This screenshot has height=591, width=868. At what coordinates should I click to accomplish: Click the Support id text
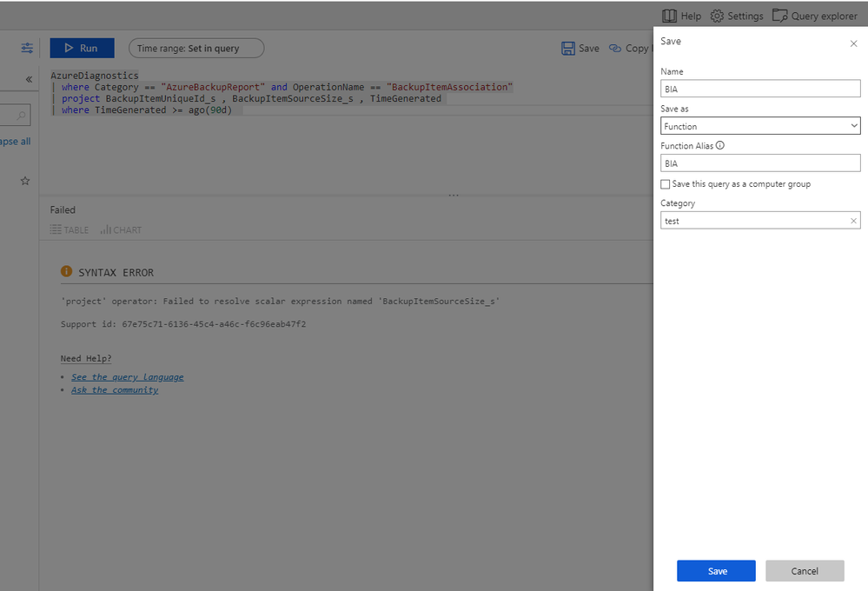tap(183, 324)
